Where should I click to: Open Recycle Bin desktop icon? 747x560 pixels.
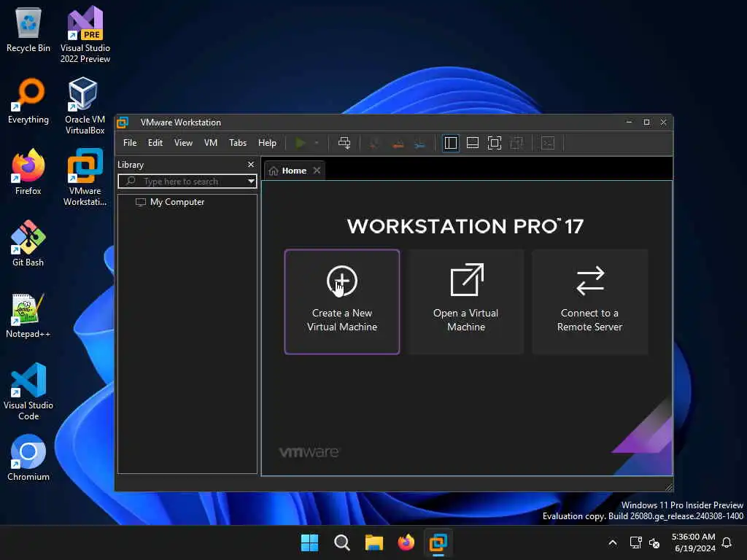click(x=28, y=31)
